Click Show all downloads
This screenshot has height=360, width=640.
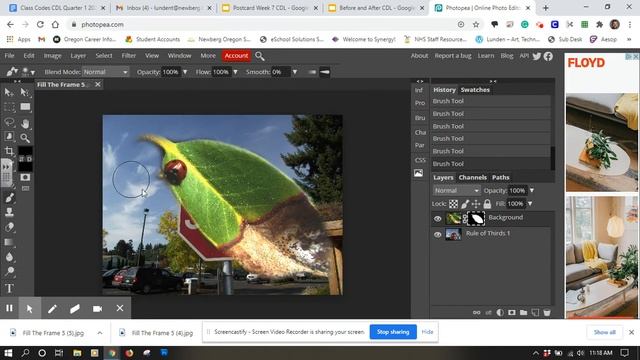(x=604, y=332)
